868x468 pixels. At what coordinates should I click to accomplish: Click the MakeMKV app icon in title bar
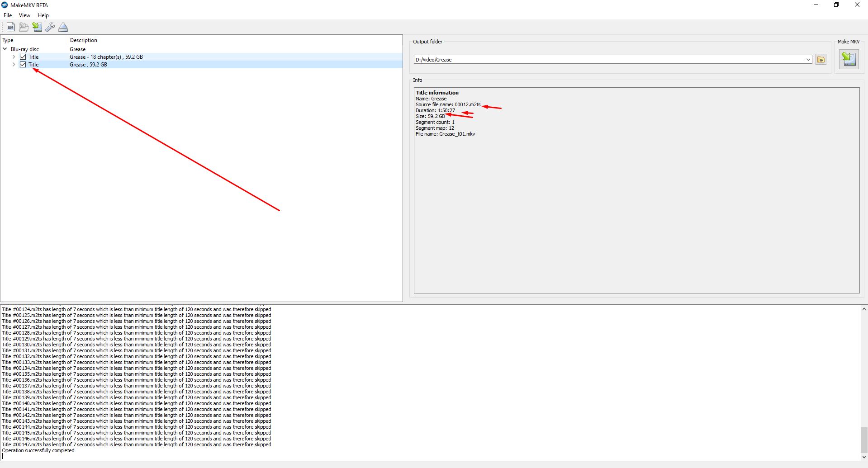coord(5,5)
